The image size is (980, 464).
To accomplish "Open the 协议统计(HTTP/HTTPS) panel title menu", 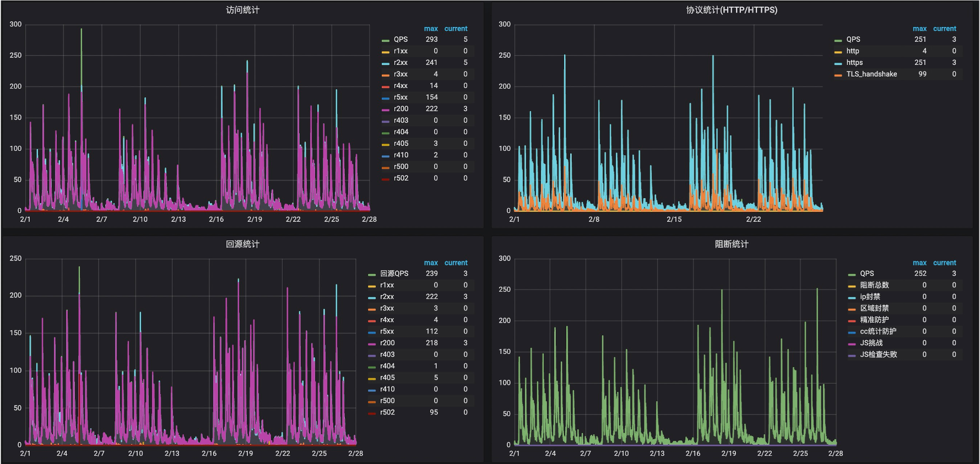I will [x=732, y=10].
